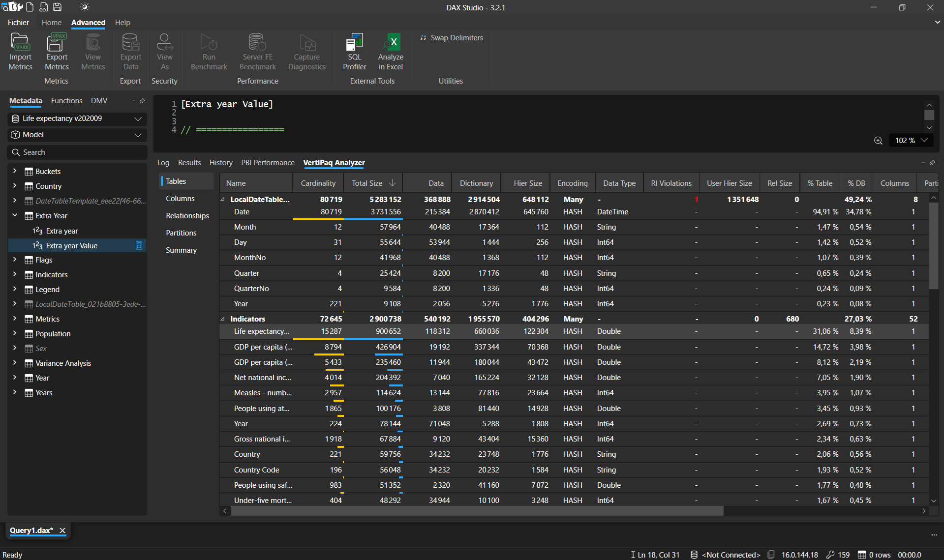
Task: Pin the Metadata pane
Action: coord(142,101)
